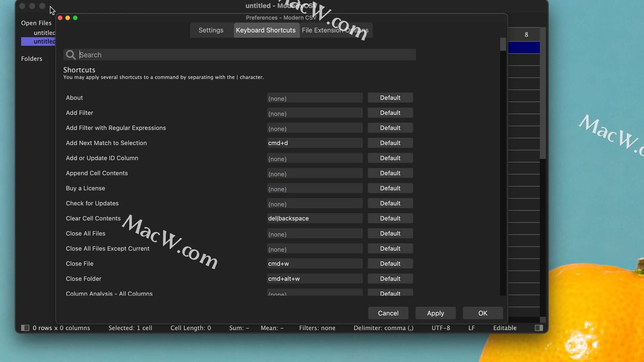Screen dimensions: 644x362
Task: Click main window vertical scrollbar thumb
Action: click(543, 93)
